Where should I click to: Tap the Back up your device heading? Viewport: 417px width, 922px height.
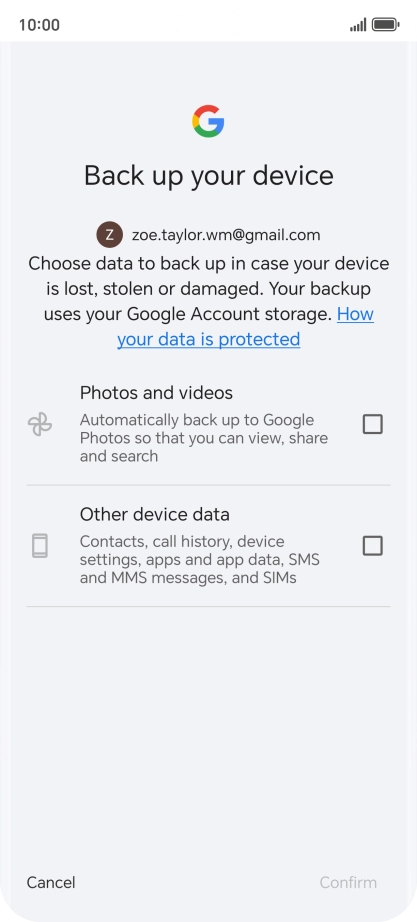(209, 176)
